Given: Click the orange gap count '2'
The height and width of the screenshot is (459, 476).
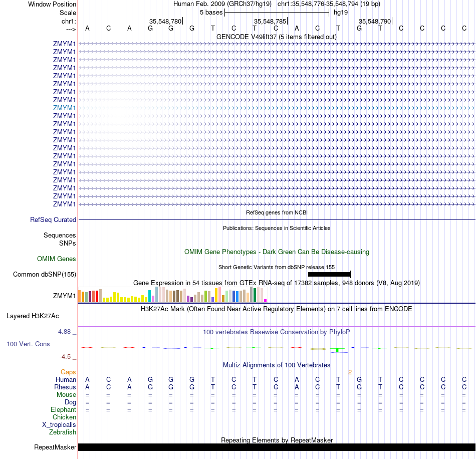Looking at the screenshot, I should click(x=350, y=372).
